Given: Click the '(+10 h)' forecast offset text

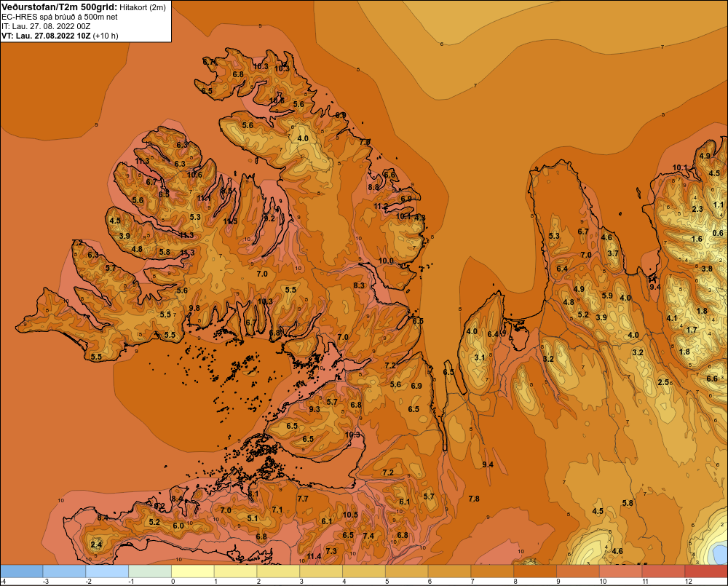Looking at the screenshot, I should click(106, 36).
